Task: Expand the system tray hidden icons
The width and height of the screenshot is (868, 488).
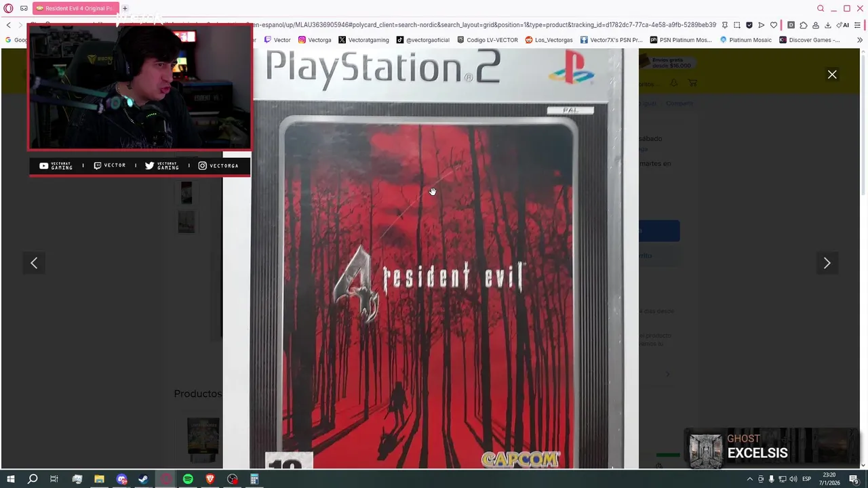Action: tap(749, 479)
